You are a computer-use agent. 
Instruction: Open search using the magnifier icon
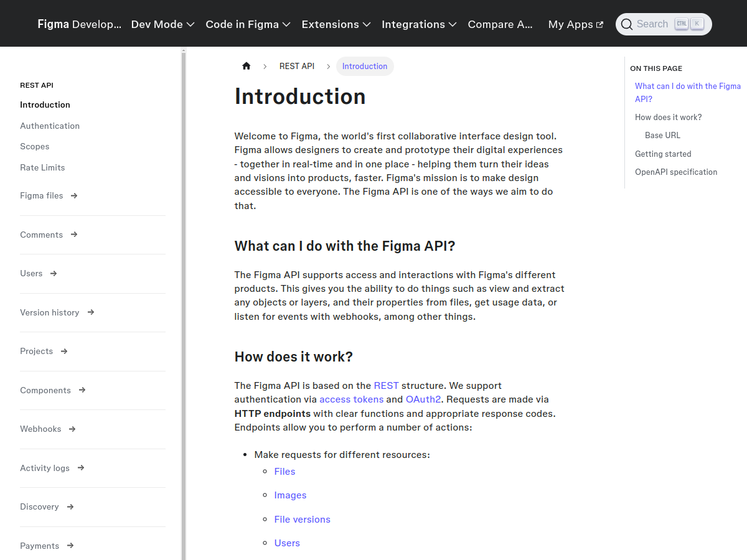627,24
